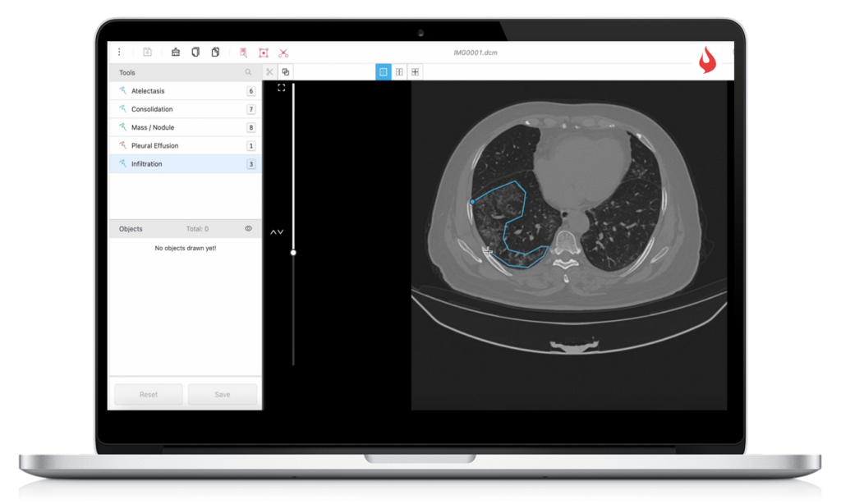
Task: Enable the single view layout toggle
Action: [383, 71]
